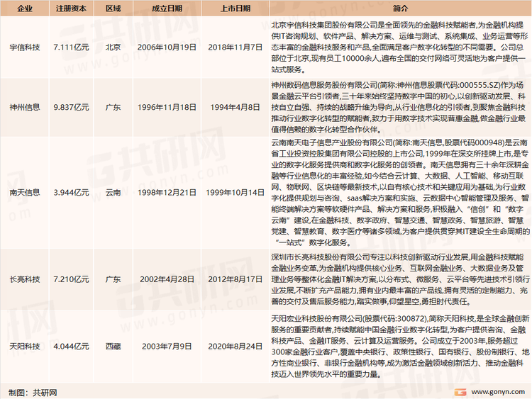This screenshot has height=399, width=532.
Task: Click the 西藏 region cell
Action: tap(113, 347)
